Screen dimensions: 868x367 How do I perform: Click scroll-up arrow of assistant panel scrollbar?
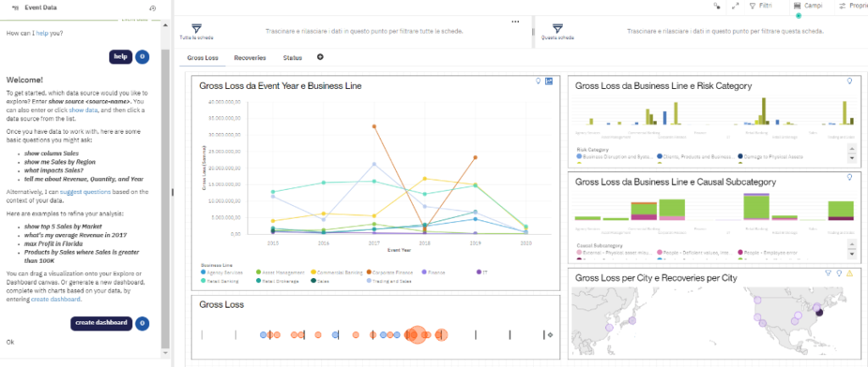click(x=165, y=25)
